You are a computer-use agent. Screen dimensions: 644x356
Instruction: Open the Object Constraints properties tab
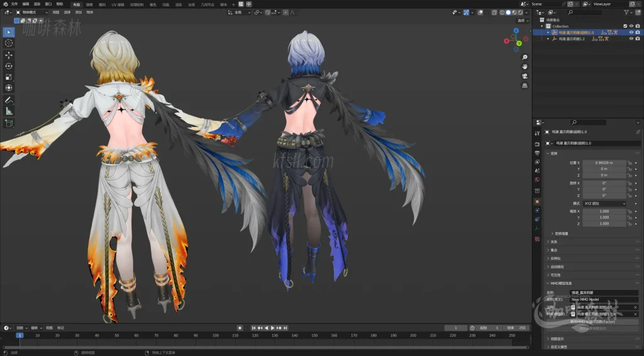click(537, 220)
